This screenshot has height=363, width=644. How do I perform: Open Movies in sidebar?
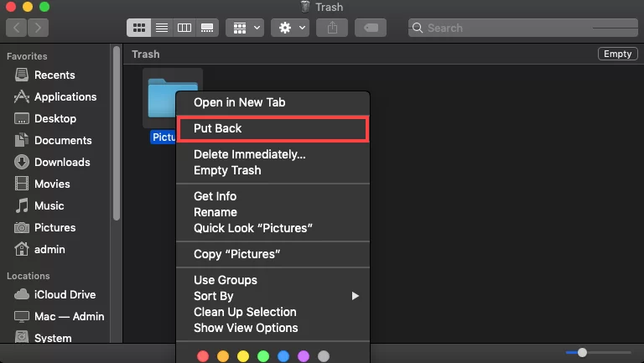[x=42, y=184]
